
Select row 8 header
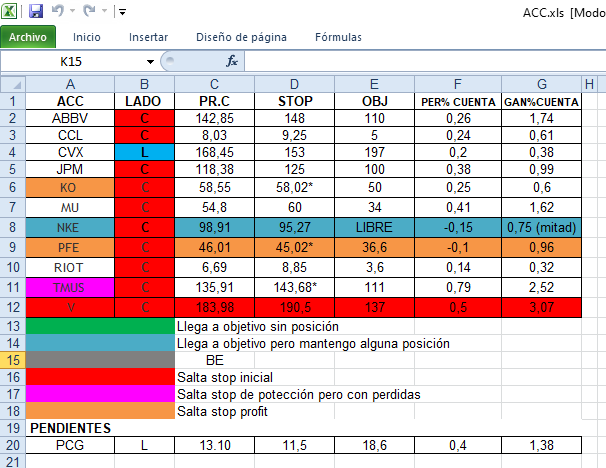tap(13, 227)
